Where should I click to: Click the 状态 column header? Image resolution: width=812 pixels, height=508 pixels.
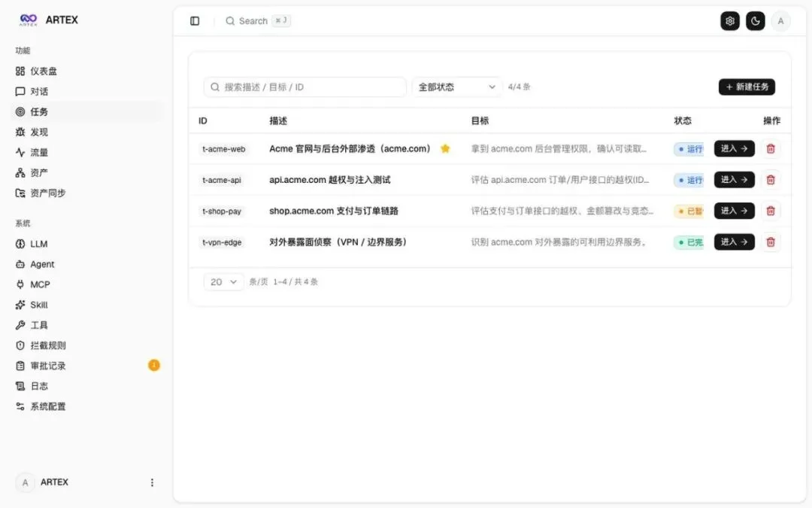coord(683,120)
